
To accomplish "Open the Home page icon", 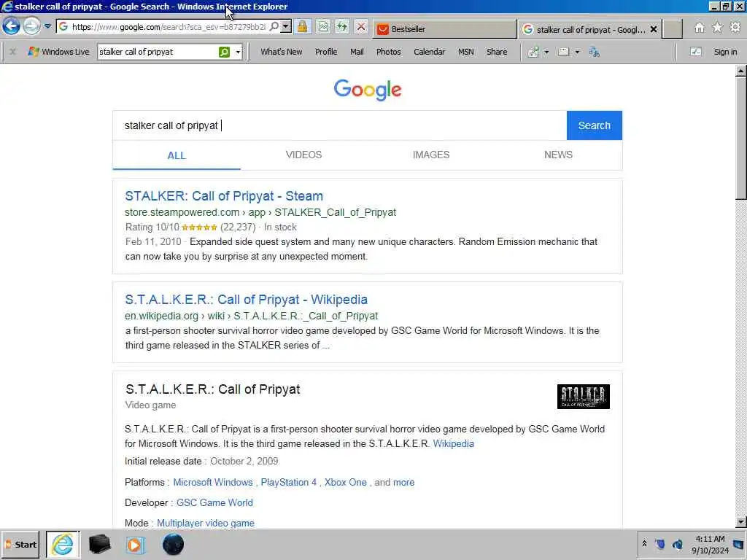I will coord(699,28).
